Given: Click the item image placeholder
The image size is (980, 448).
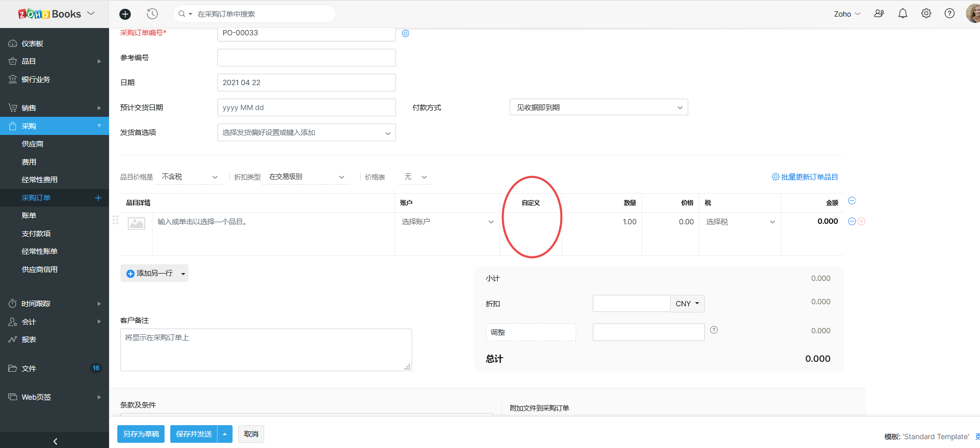Looking at the screenshot, I should tap(137, 224).
